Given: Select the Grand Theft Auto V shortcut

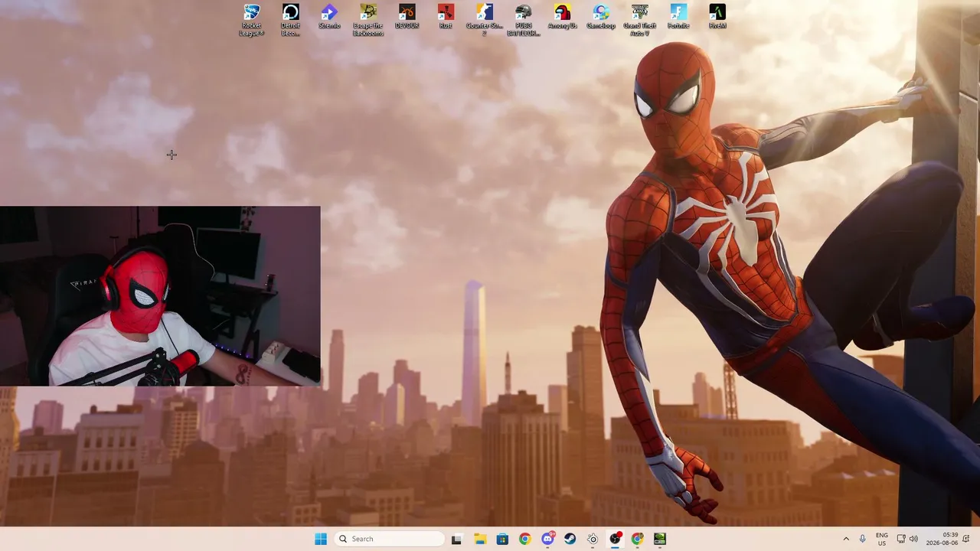Looking at the screenshot, I should pyautogui.click(x=640, y=20).
